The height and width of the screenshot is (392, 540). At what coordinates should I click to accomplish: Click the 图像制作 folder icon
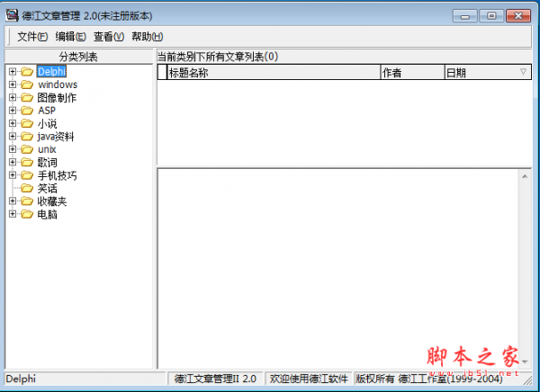pyautogui.click(x=27, y=98)
